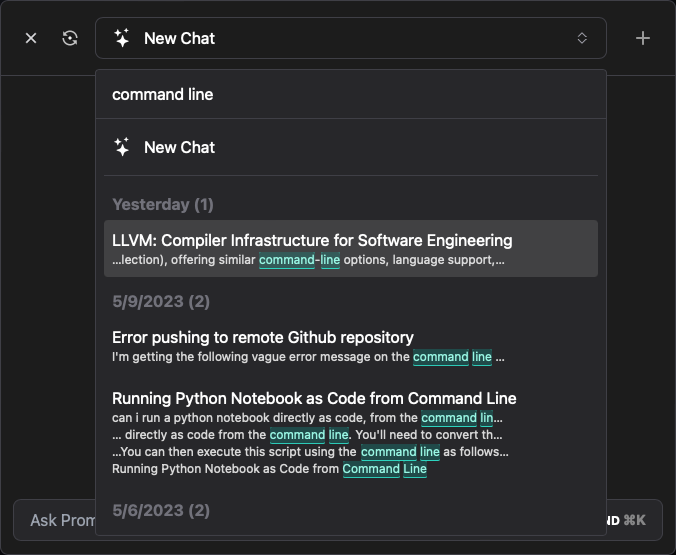This screenshot has height=555, width=676.
Task: Click the highlighted "command" in the LLVM snippet
Action: point(287,260)
